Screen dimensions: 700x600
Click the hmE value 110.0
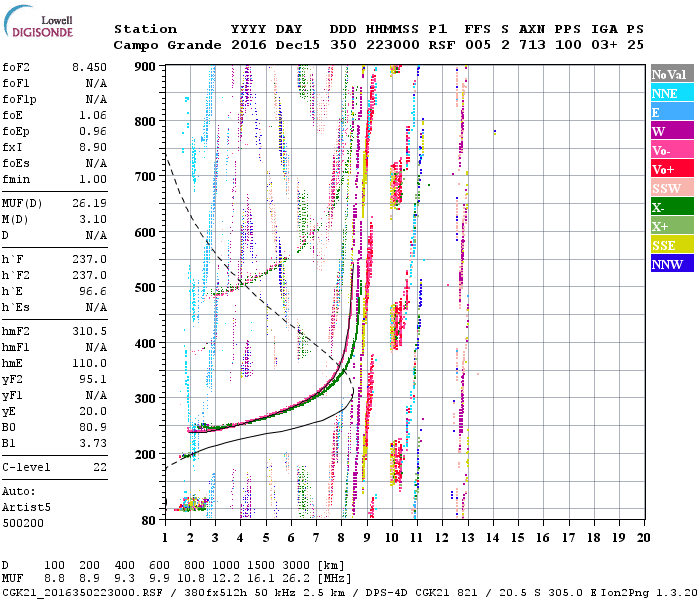click(89, 363)
